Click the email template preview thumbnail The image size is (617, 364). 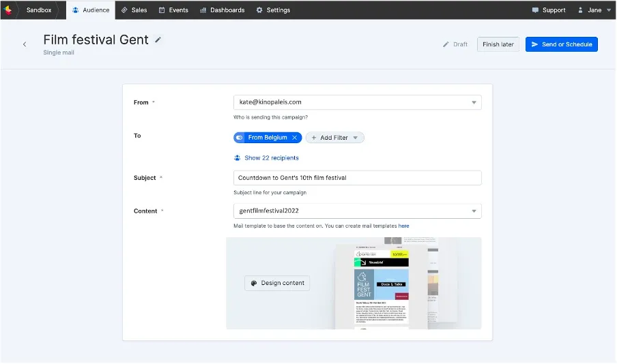382,287
